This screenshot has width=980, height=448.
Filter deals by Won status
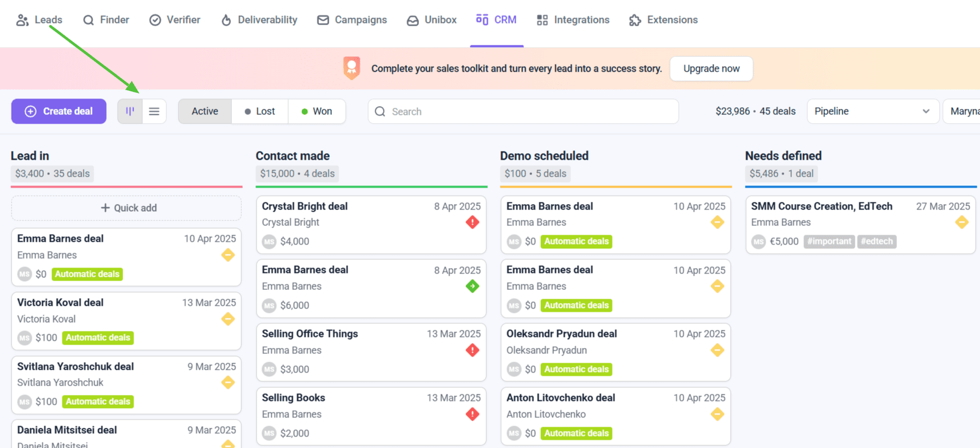(x=317, y=112)
